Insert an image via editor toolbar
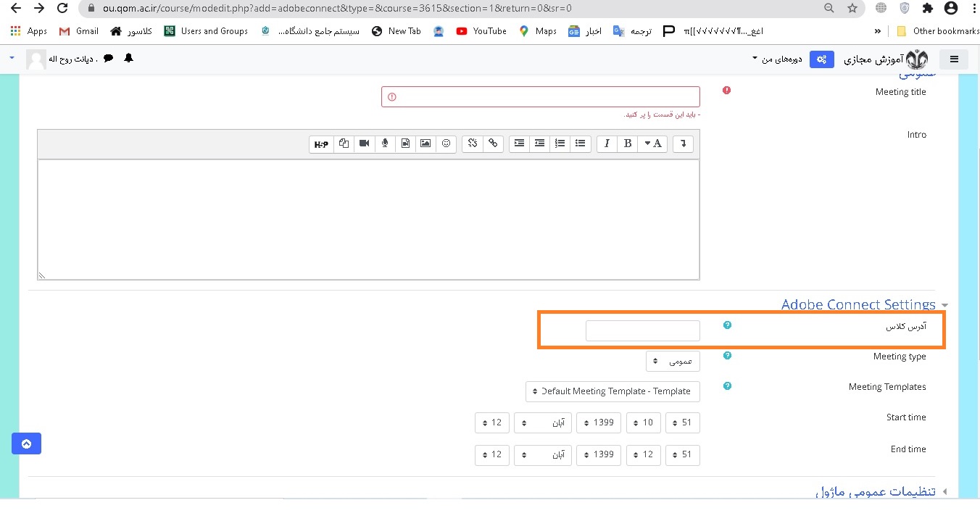980x529 pixels. [x=425, y=143]
